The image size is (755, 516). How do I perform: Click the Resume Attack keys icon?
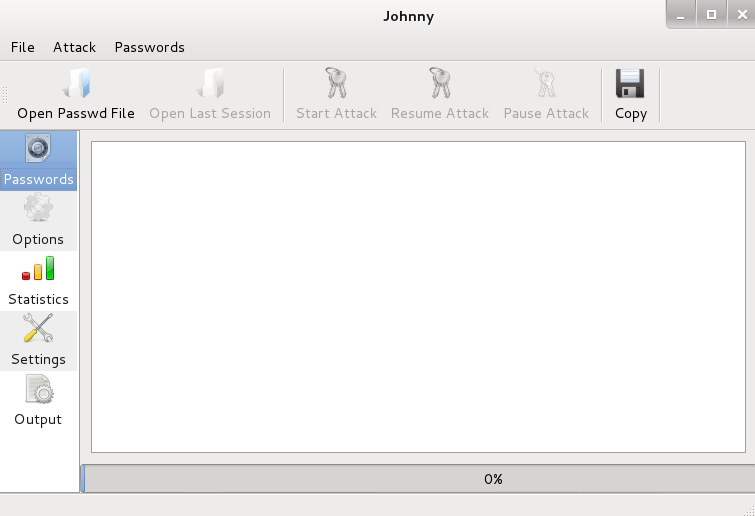(x=440, y=83)
